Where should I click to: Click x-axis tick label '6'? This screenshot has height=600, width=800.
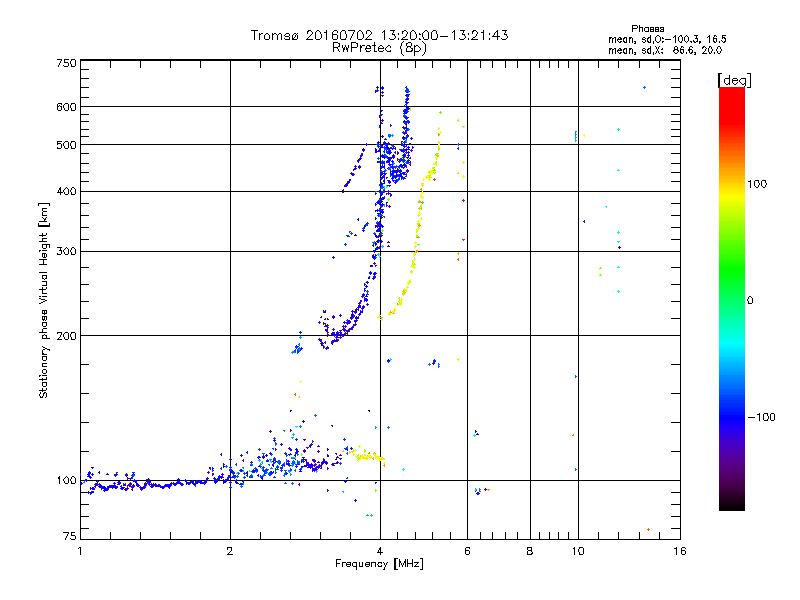[x=467, y=551]
